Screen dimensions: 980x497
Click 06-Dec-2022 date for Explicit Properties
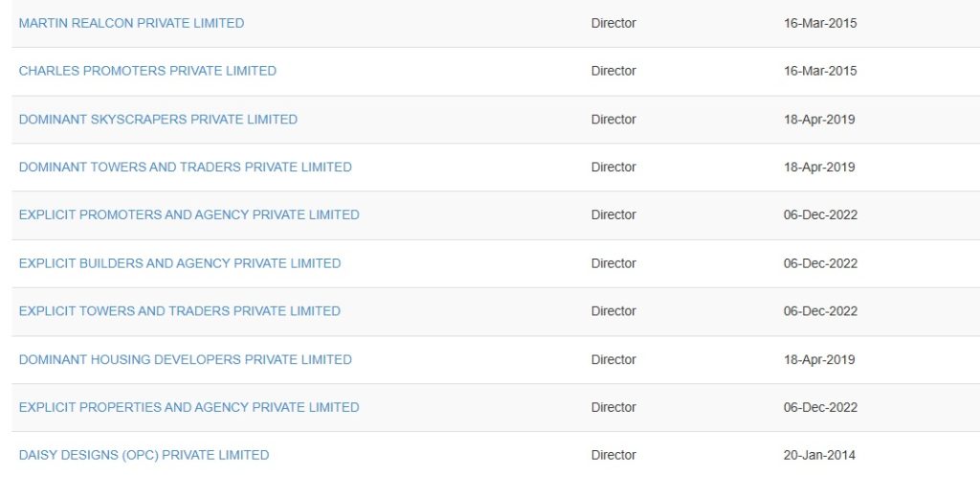tap(820, 408)
